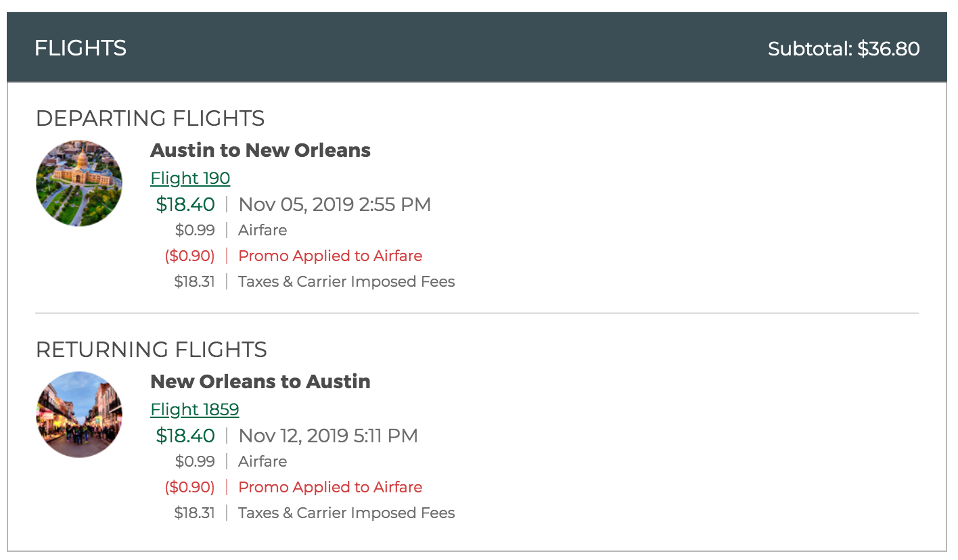
Task: Click the RETURNING FLIGHTS section heading
Action: pyautogui.click(x=152, y=350)
